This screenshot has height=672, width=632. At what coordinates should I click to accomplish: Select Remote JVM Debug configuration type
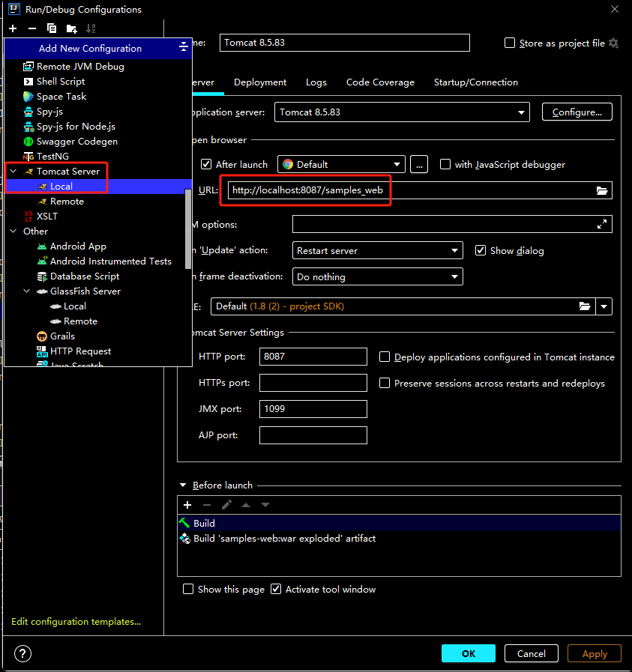pyautogui.click(x=80, y=67)
